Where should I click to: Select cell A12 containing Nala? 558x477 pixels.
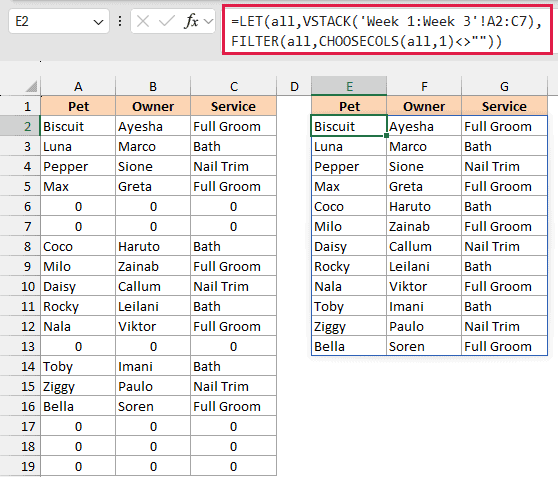(78, 326)
